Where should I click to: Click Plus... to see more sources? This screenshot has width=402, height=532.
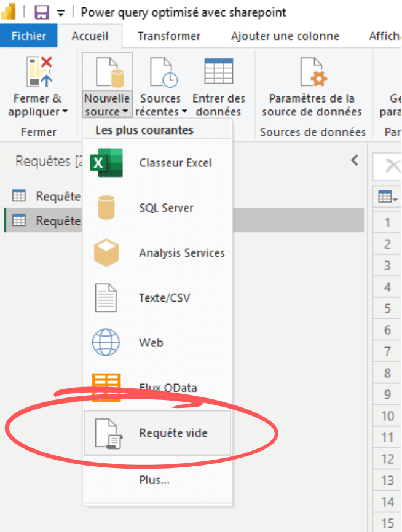154,480
